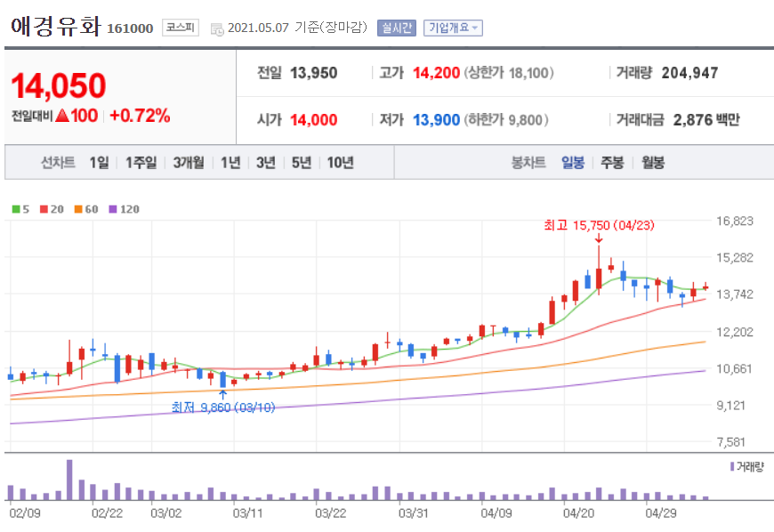774x532 pixels.
Task: Click the orange 60-day moving average swatch
Action: pos(78,209)
